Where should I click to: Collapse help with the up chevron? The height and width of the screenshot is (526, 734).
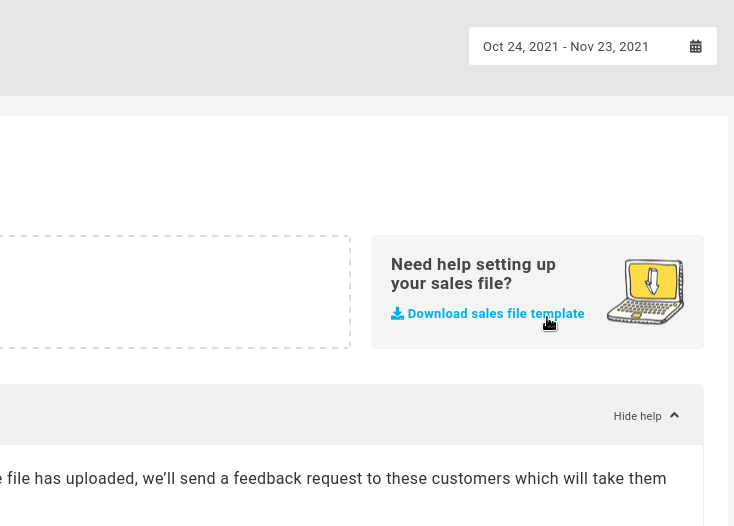(674, 416)
